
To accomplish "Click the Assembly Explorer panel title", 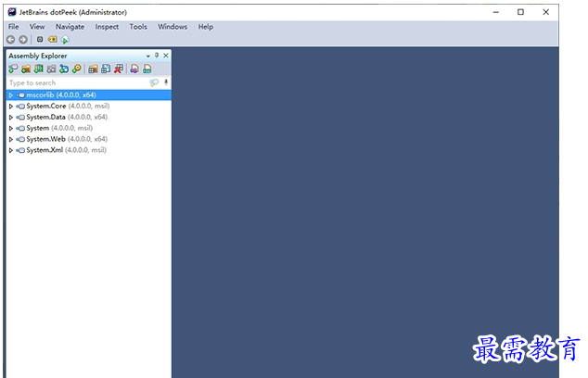I will pos(38,56).
